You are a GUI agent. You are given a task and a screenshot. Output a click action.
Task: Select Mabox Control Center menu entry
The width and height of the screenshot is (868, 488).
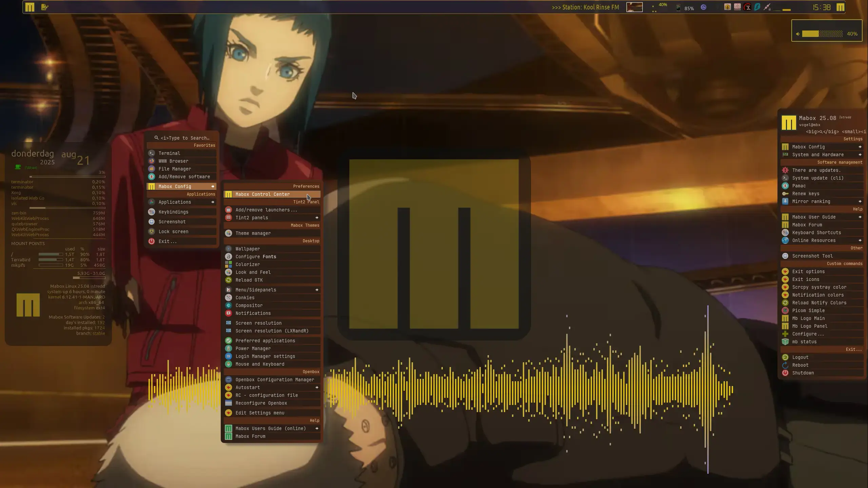[x=262, y=194]
